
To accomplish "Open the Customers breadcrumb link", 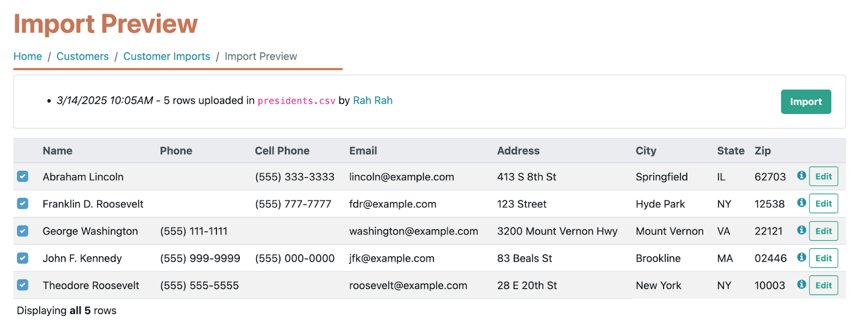I will click(82, 56).
